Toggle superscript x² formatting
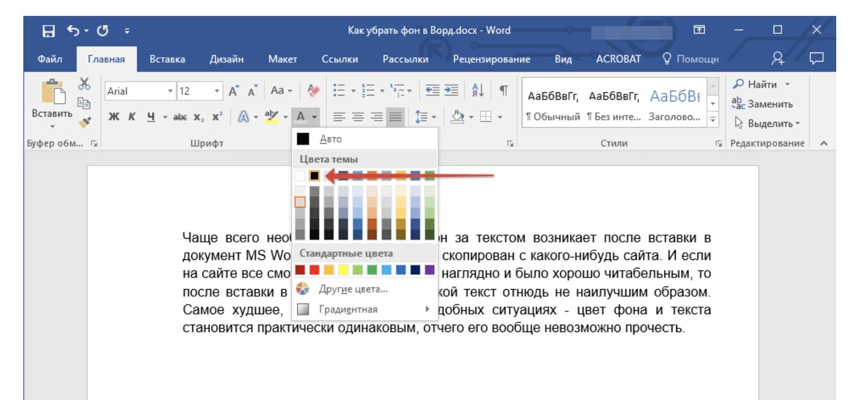This screenshot has width=868, height=400. (x=217, y=117)
